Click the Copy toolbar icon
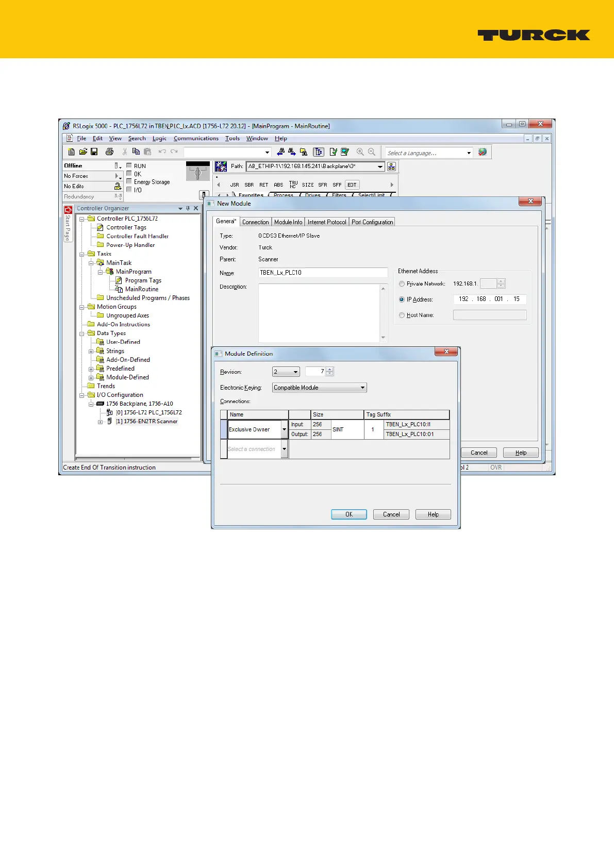Viewport: 614px width, 868px height. (136, 152)
